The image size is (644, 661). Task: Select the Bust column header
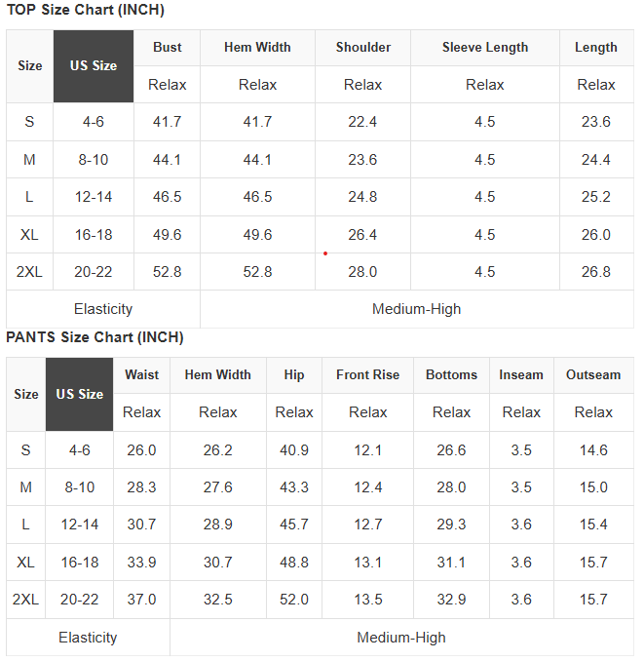point(167,47)
